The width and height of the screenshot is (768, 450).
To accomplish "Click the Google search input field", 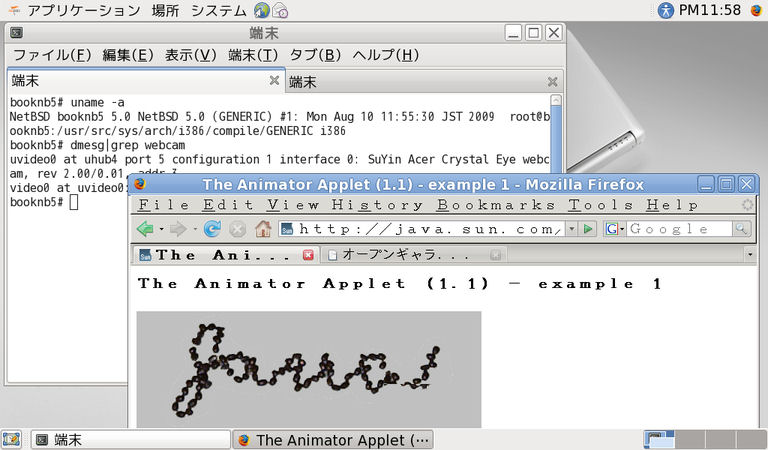I will coord(679,229).
